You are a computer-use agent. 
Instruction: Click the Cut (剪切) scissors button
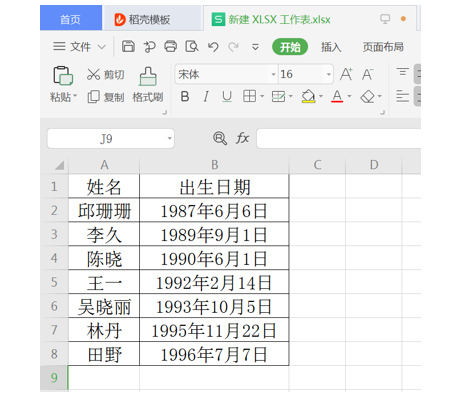pyautogui.click(x=105, y=74)
